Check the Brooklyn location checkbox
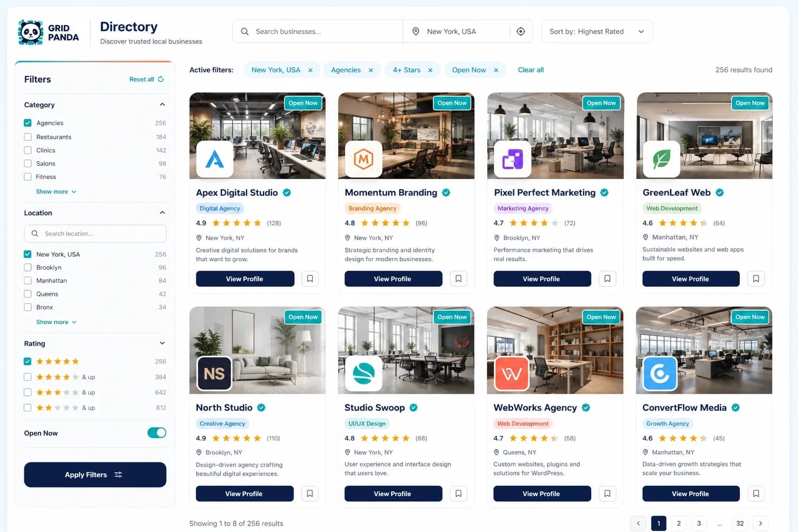The image size is (798, 532). click(28, 267)
